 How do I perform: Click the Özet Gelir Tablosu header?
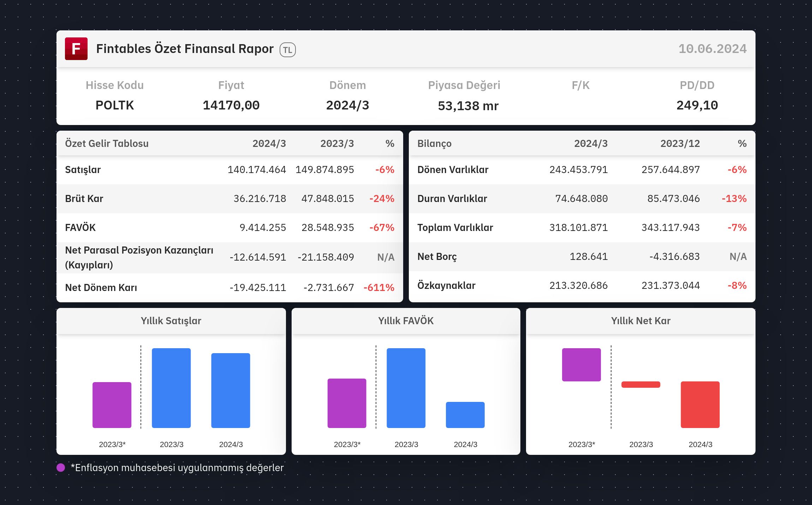(107, 143)
